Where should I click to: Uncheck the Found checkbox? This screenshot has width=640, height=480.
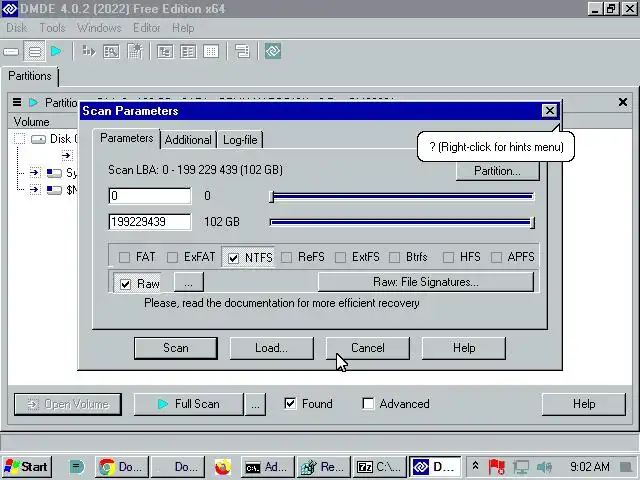[x=290, y=404]
